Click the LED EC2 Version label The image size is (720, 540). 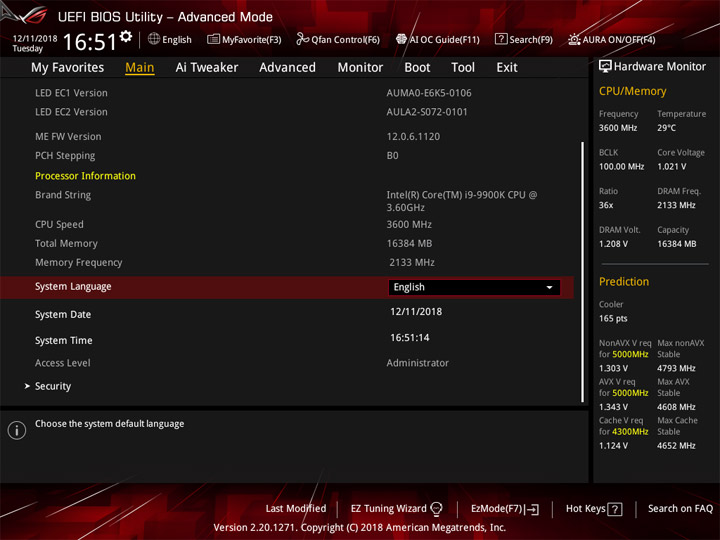(x=71, y=112)
